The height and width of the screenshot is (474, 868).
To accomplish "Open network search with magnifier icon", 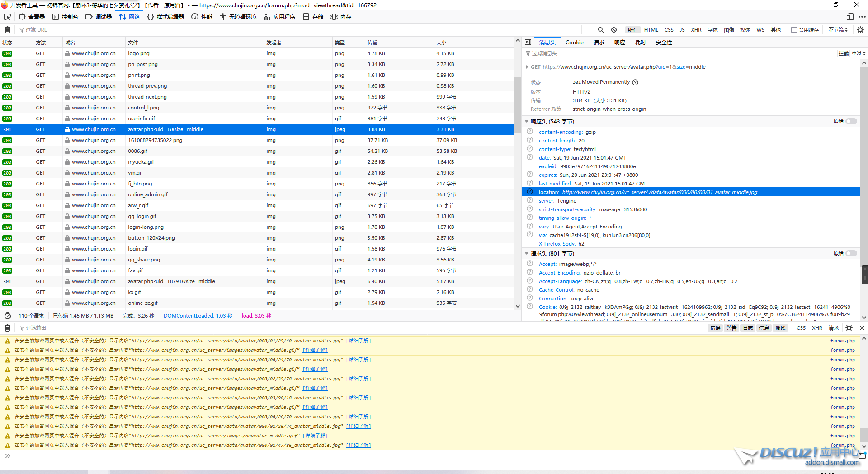I will pos(601,30).
